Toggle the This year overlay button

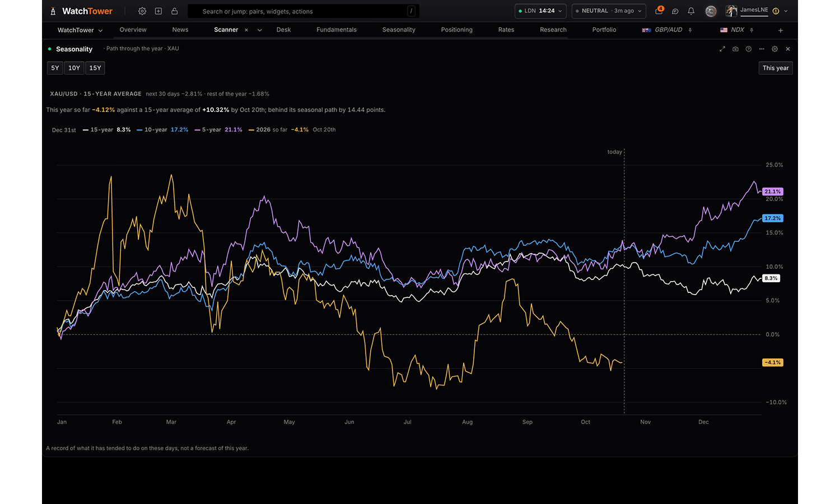tap(776, 68)
